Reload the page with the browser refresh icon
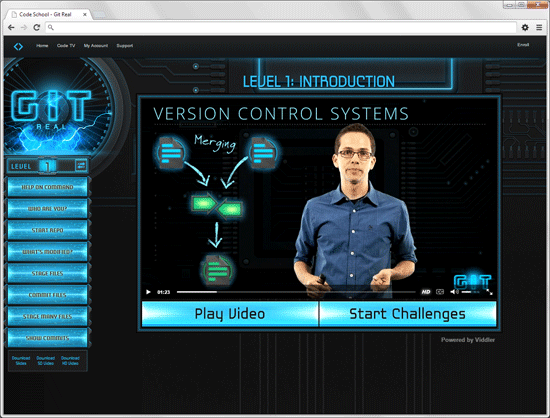The image size is (550, 418). coord(36,27)
